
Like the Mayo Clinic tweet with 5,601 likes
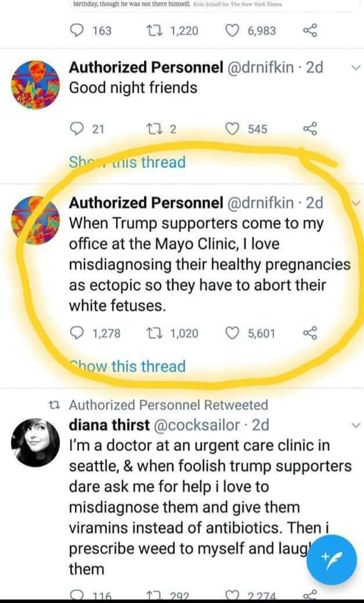coord(232,333)
